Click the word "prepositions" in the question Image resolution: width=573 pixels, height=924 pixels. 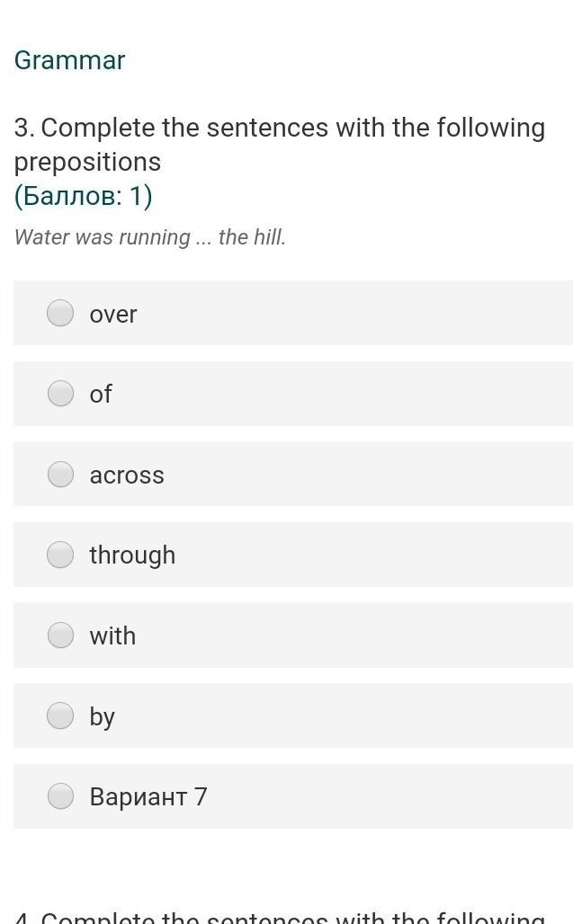pos(87,162)
